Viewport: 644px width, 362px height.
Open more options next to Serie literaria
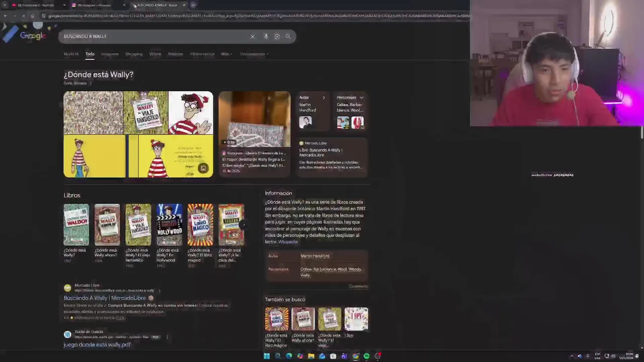(91, 83)
